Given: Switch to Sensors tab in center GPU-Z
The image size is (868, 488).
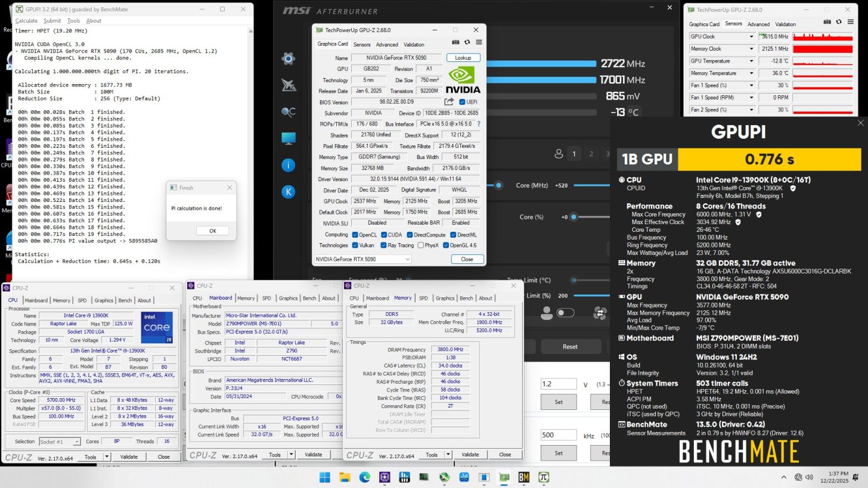Looking at the screenshot, I should (x=362, y=44).
